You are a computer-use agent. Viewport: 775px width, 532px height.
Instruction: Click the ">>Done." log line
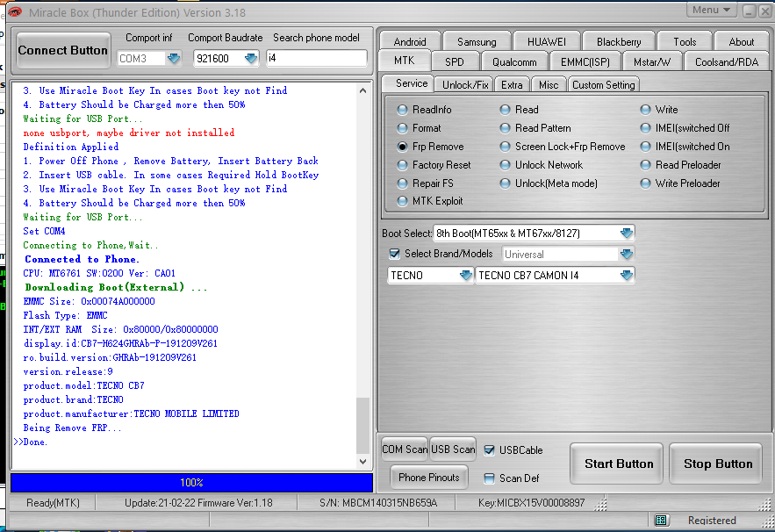click(31, 442)
